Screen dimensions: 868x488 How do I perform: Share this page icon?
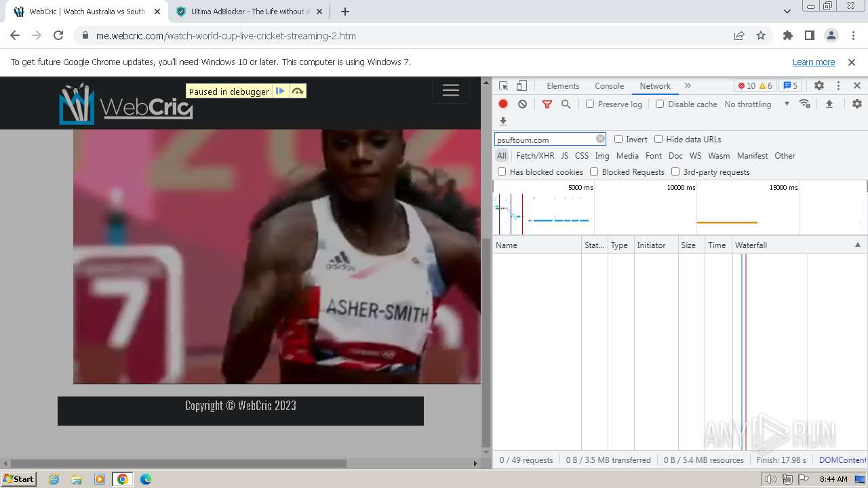click(x=739, y=36)
